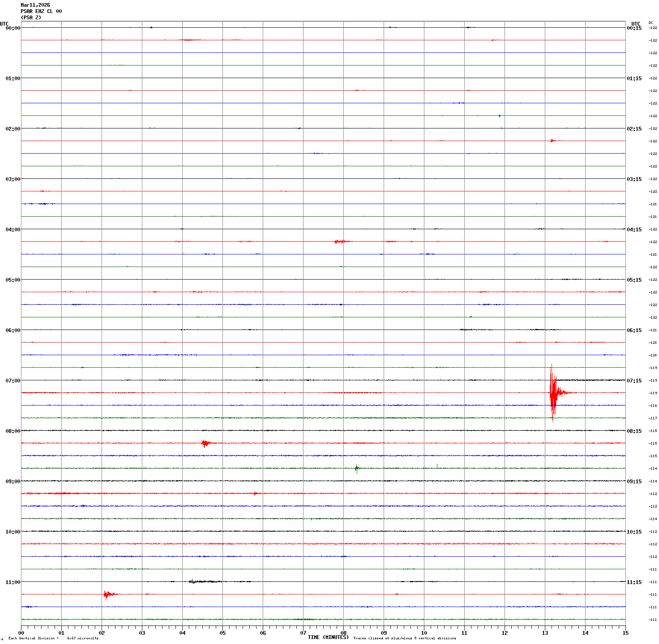Click the 15 minute tick label at bottom right

tap(625, 633)
